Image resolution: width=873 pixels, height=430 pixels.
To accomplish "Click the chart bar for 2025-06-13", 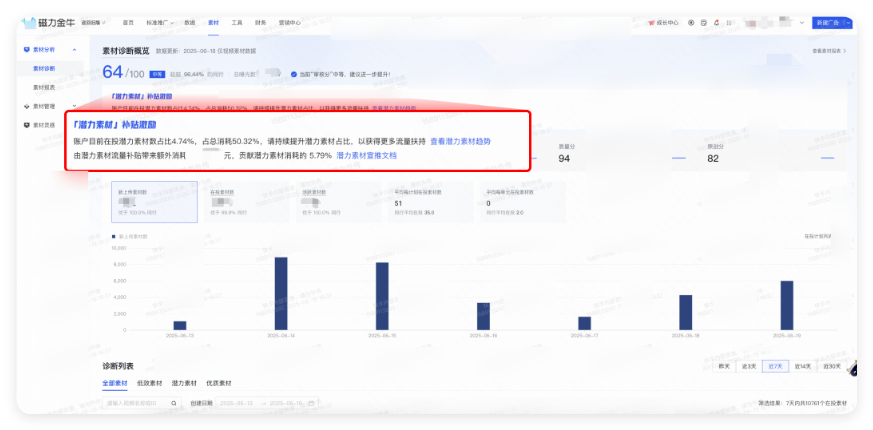I will [180, 325].
